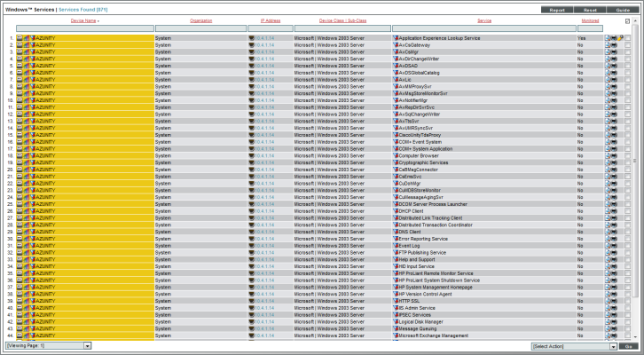Click the Reset button

590,10
